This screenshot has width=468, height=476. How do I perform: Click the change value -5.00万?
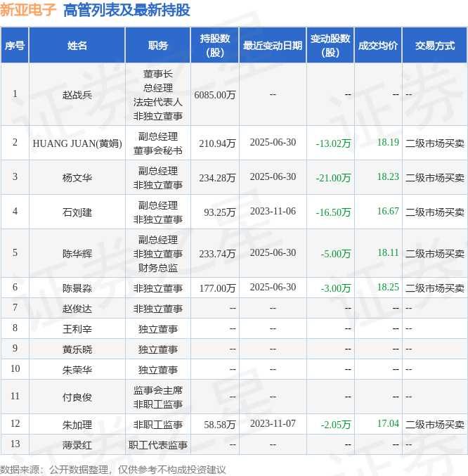pyautogui.click(x=335, y=254)
